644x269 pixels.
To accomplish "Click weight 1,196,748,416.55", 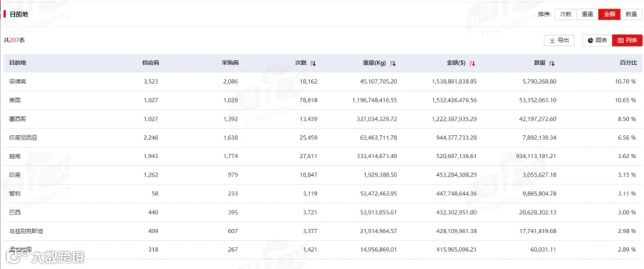I will coord(374,100).
